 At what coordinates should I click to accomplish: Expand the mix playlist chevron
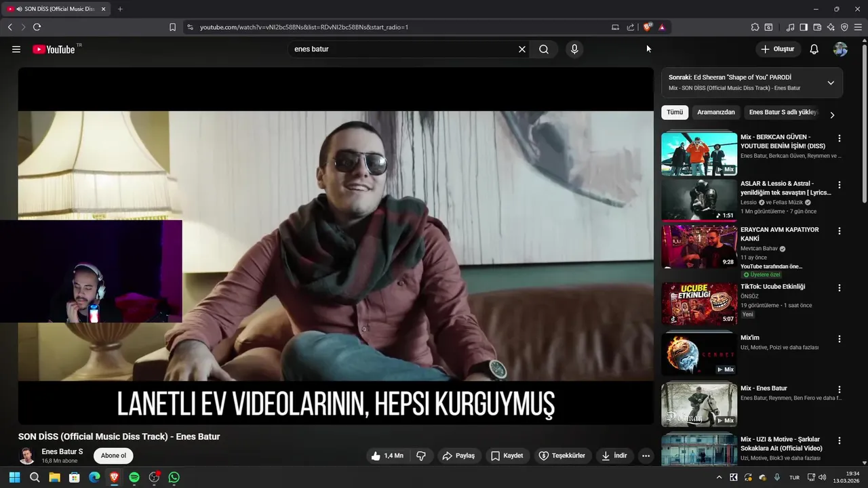point(831,83)
